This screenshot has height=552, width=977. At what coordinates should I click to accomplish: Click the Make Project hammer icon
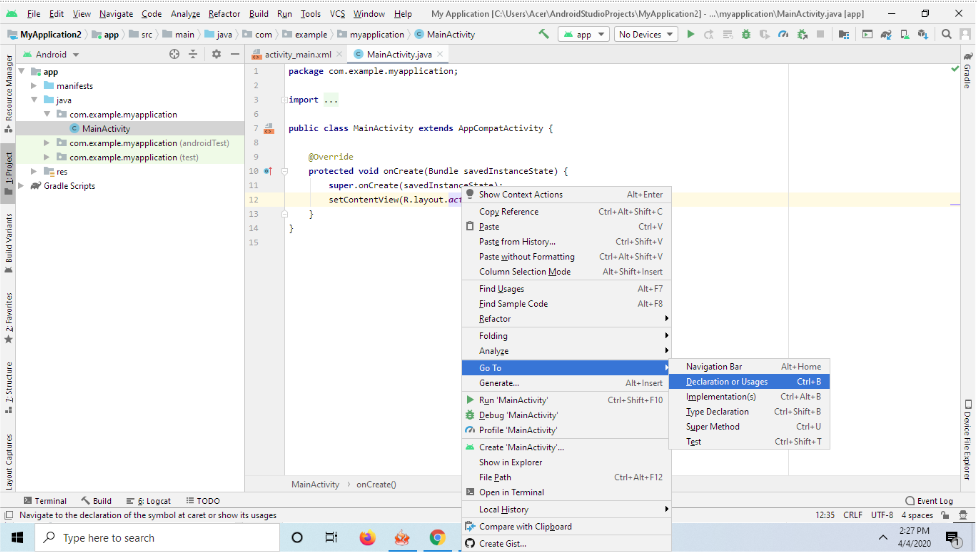pos(544,34)
